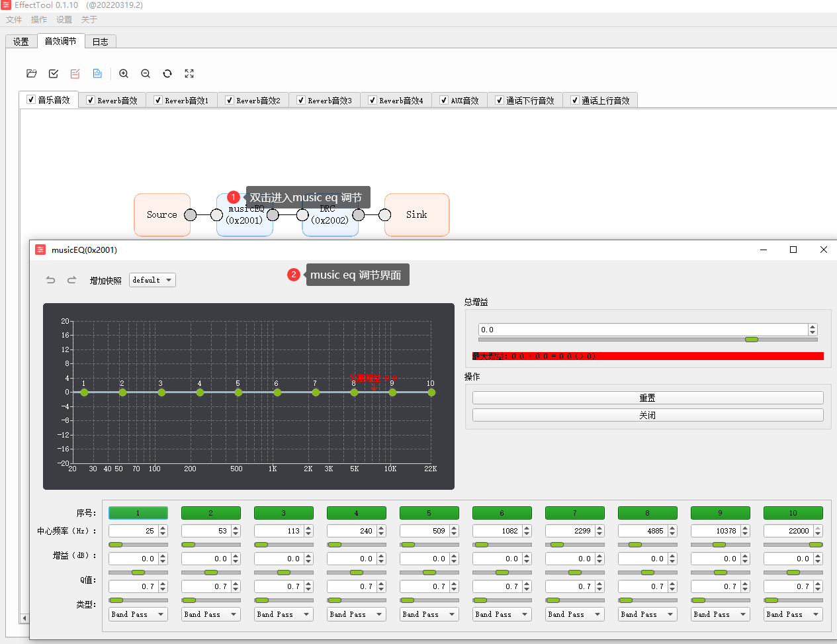Click the black checkmark box toolbar icon
Viewport: 837px width, 644px height.
[x=54, y=73]
